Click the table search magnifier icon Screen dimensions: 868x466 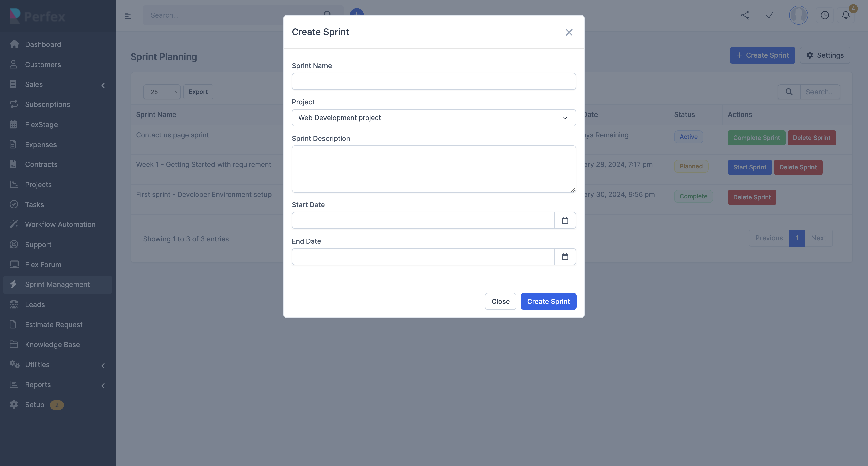pyautogui.click(x=789, y=92)
